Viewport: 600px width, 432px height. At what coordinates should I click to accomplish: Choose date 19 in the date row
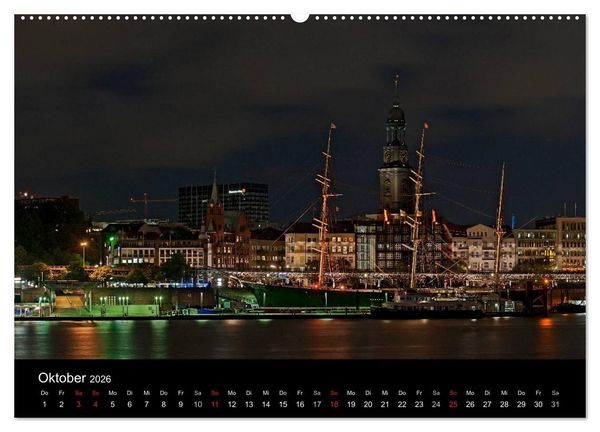pos(351,404)
